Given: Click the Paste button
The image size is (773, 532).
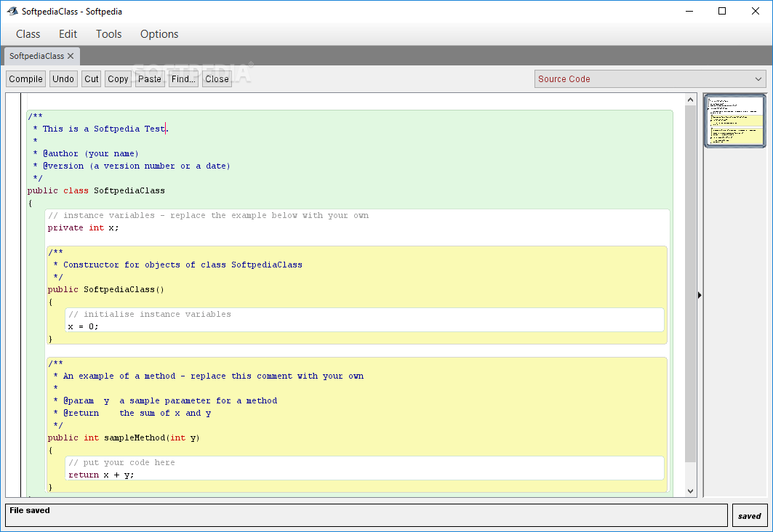Looking at the screenshot, I should 149,78.
